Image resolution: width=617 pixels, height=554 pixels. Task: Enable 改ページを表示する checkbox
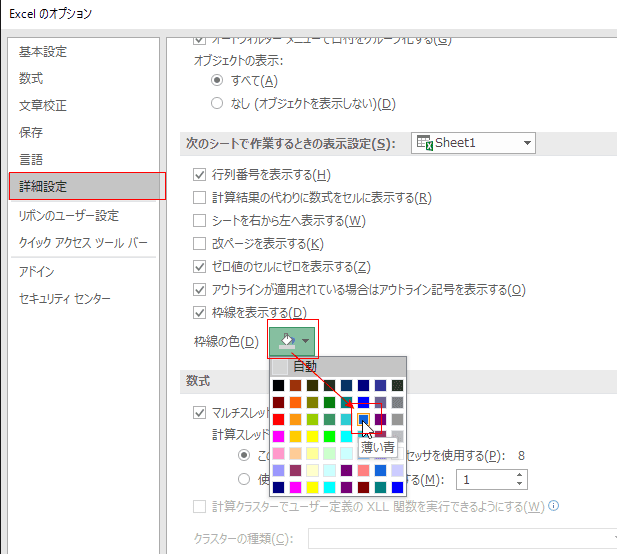[x=200, y=244]
